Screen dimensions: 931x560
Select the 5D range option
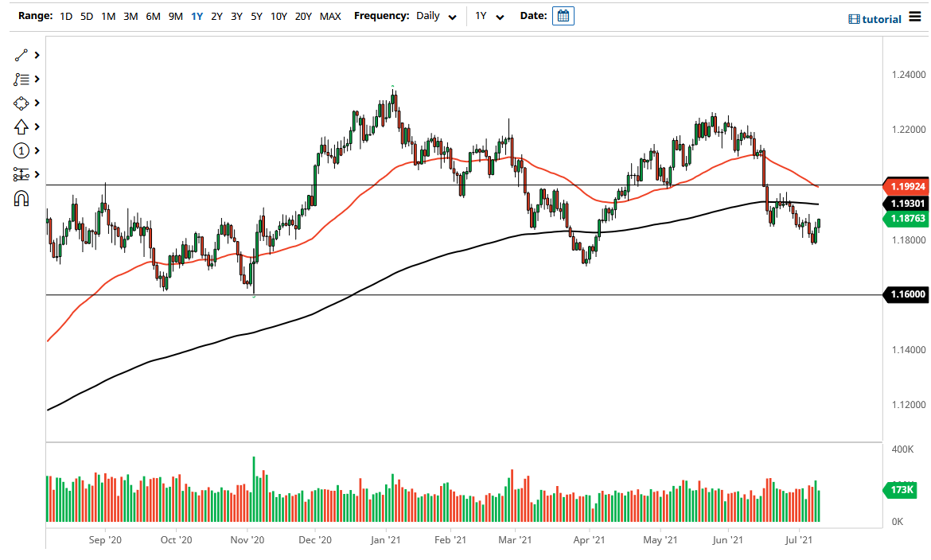tap(87, 15)
